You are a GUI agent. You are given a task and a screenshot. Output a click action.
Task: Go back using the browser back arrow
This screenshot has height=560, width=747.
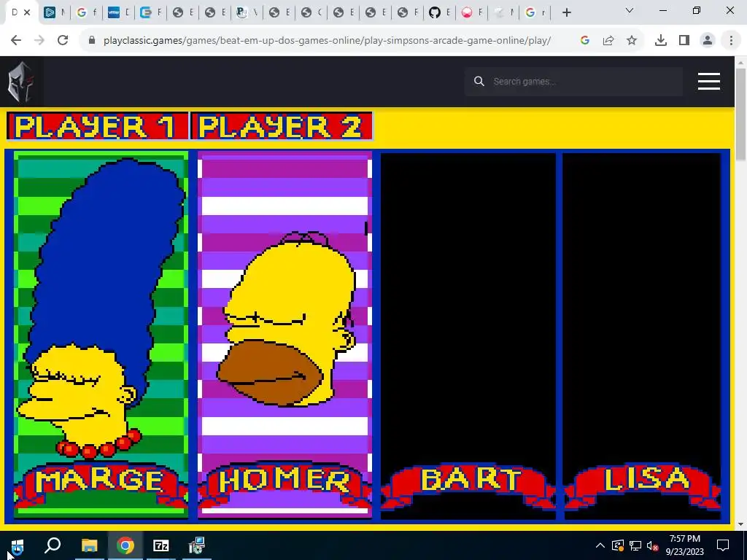[x=16, y=41]
